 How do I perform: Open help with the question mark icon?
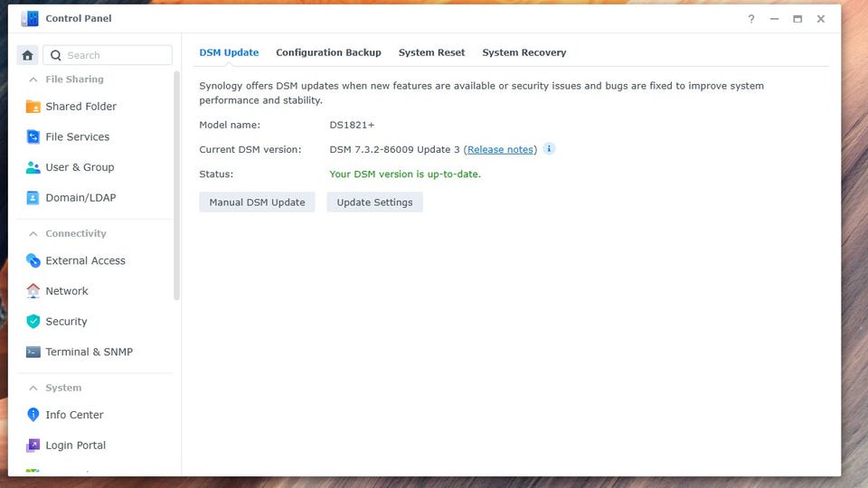(x=751, y=19)
